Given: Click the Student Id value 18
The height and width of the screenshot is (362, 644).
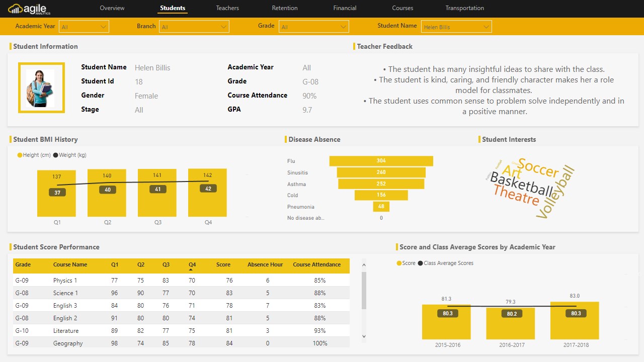Looking at the screenshot, I should 139,82.
